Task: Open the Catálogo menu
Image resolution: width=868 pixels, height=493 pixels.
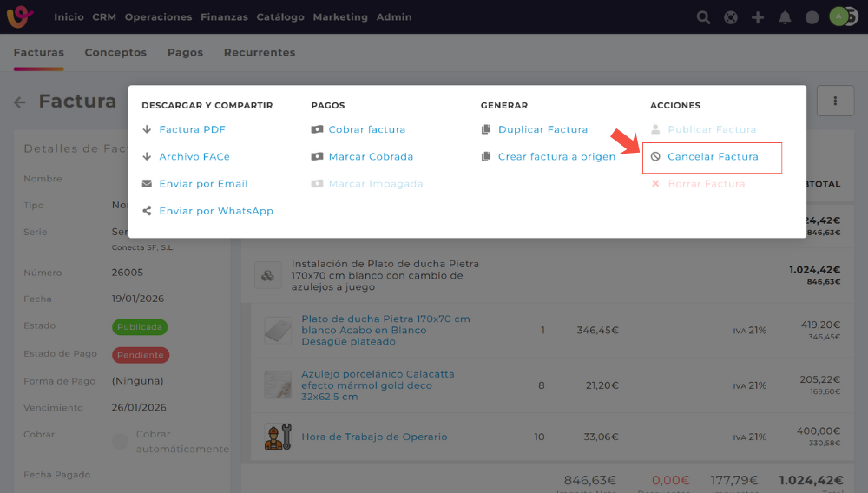Action: pyautogui.click(x=280, y=17)
